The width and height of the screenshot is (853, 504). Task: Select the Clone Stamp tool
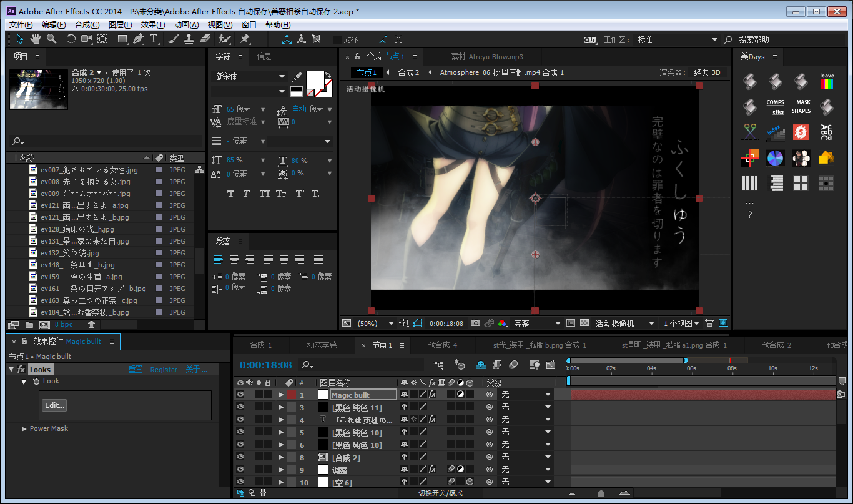coord(190,39)
